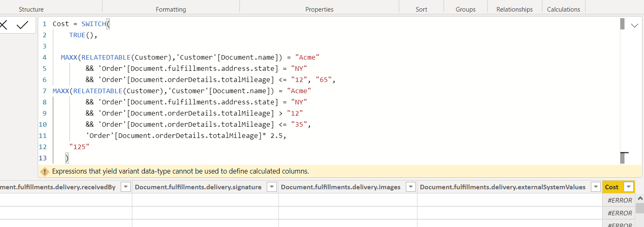
Task: Click the Formatting ribbon group label
Action: click(x=171, y=9)
